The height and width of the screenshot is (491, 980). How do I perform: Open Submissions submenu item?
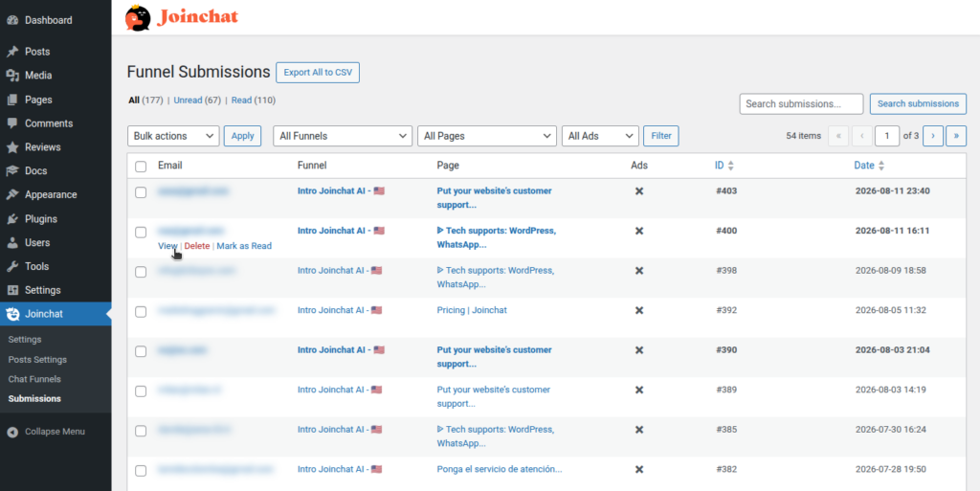pyautogui.click(x=34, y=398)
